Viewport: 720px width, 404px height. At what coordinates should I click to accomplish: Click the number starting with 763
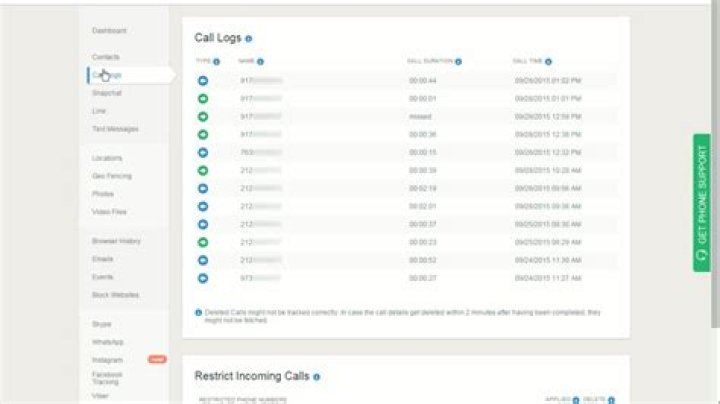coord(261,152)
